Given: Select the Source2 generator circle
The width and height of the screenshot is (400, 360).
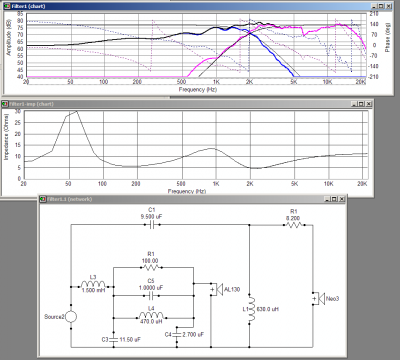Looking at the screenshot, I should 71,317.
